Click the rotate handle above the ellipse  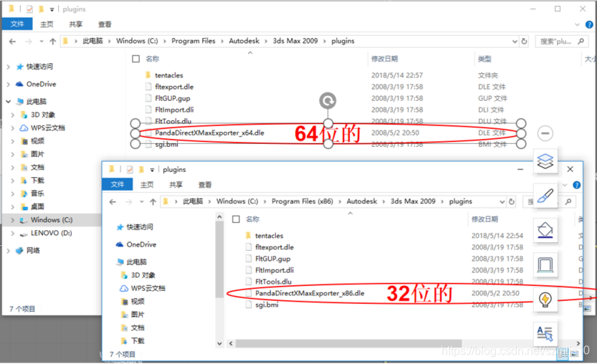pyautogui.click(x=328, y=101)
